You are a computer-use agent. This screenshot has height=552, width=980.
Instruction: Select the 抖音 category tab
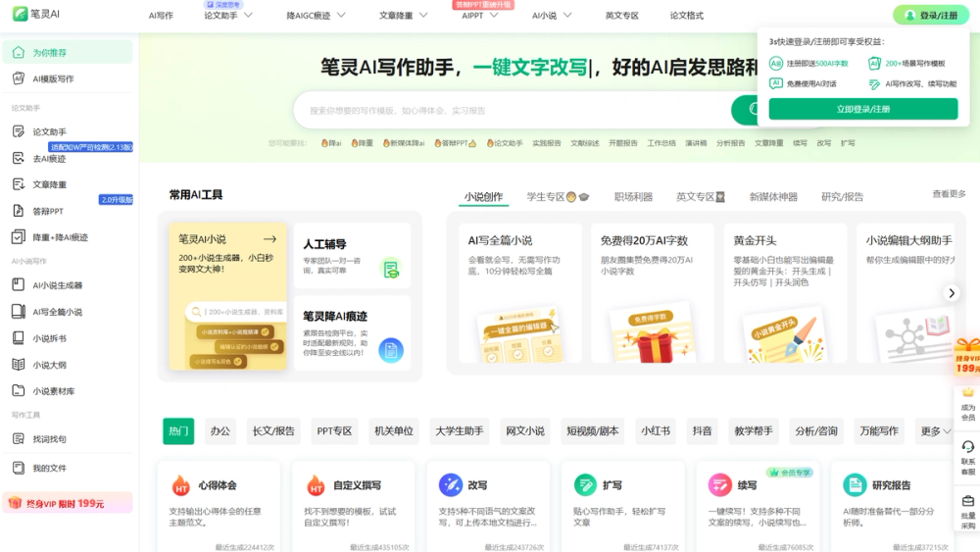pos(702,431)
